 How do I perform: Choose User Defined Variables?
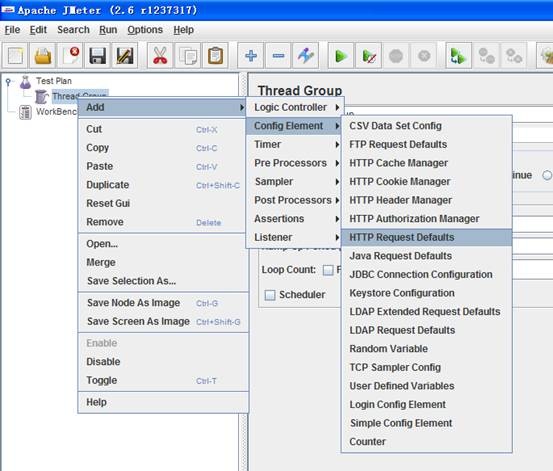pyautogui.click(x=427, y=386)
